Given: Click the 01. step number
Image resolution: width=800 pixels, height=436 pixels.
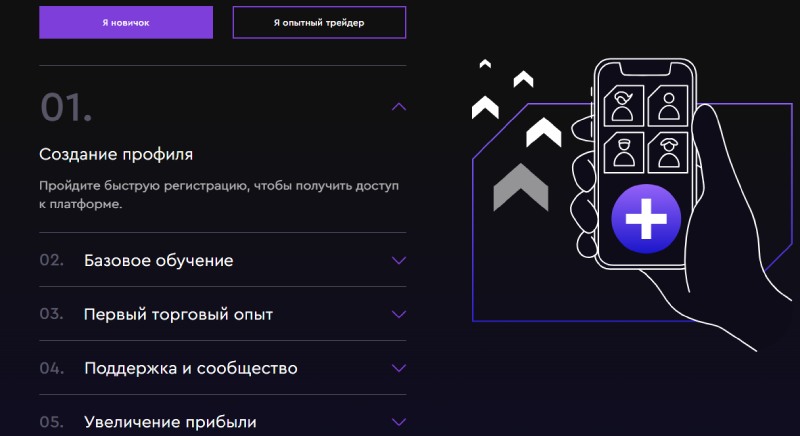Looking at the screenshot, I should click(66, 108).
